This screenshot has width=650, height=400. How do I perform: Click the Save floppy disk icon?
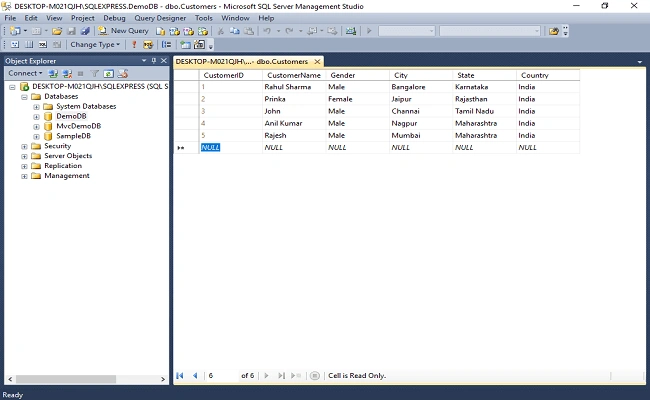(x=71, y=31)
